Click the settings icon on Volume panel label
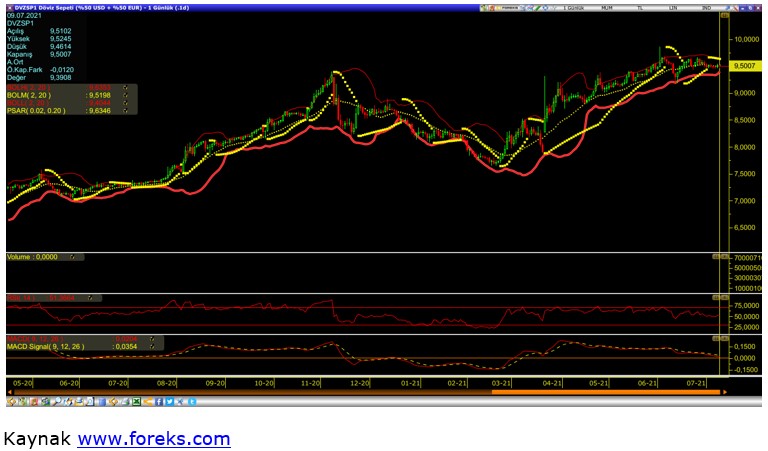Screen dimensions: 768x451 click(72, 257)
